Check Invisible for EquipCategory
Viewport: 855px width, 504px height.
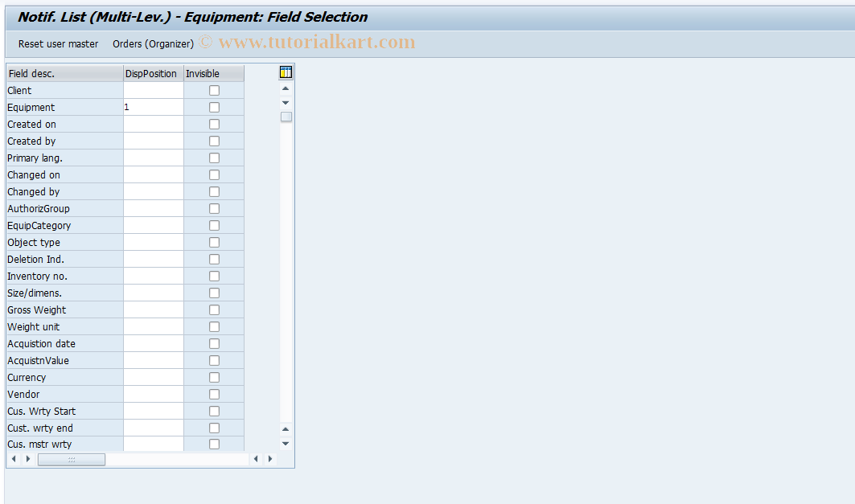click(214, 226)
